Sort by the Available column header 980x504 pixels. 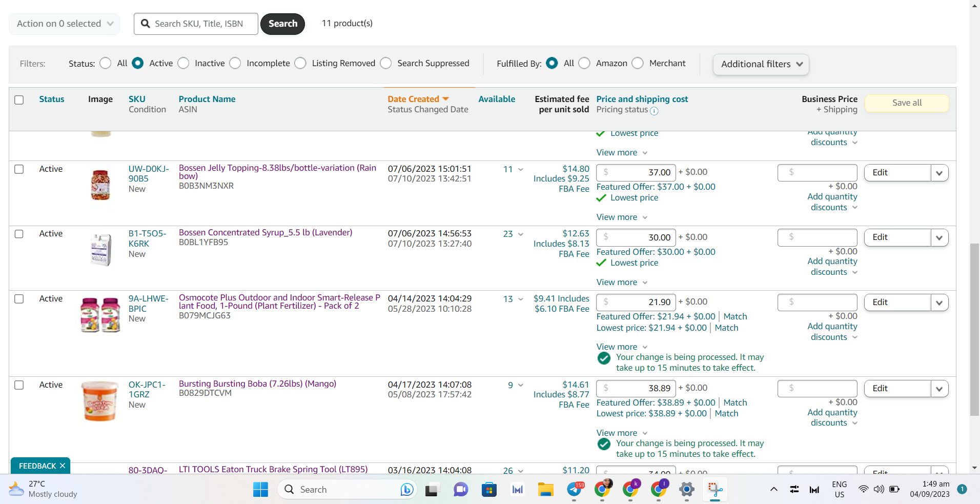pos(497,99)
